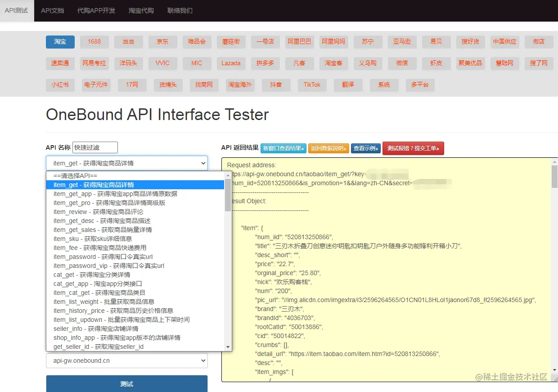Select the 易贝 platform button
Viewport: 558px width, 392px height.
[x=436, y=42]
